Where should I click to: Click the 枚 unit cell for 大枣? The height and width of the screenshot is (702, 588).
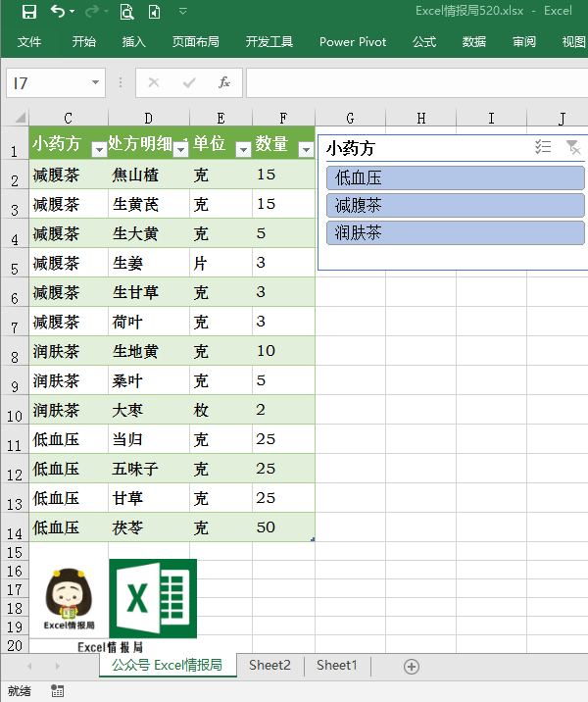[x=220, y=410]
